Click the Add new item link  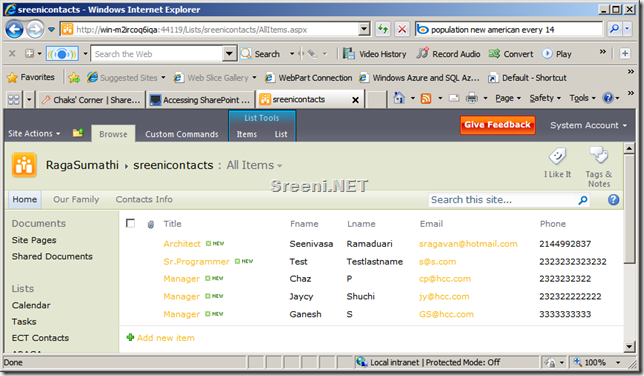pos(166,338)
